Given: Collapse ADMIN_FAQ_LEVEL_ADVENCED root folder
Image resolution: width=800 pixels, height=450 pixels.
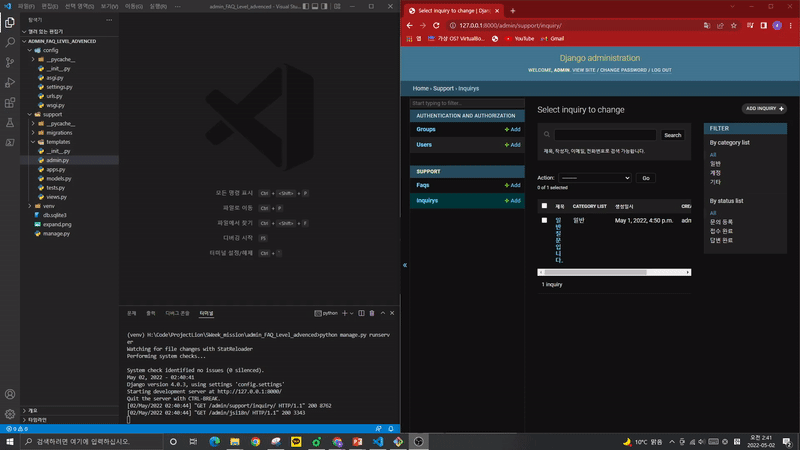Looking at the screenshot, I should coord(62,41).
